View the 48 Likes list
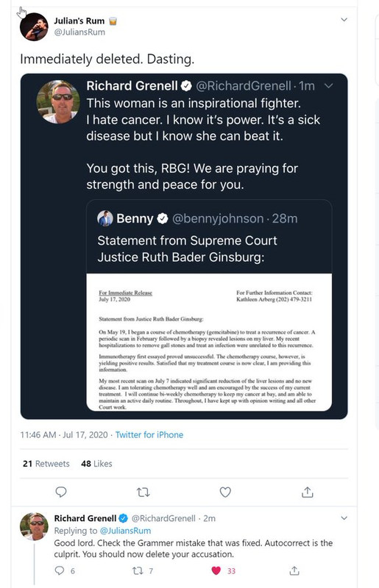The width and height of the screenshot is (379, 588). [96, 464]
